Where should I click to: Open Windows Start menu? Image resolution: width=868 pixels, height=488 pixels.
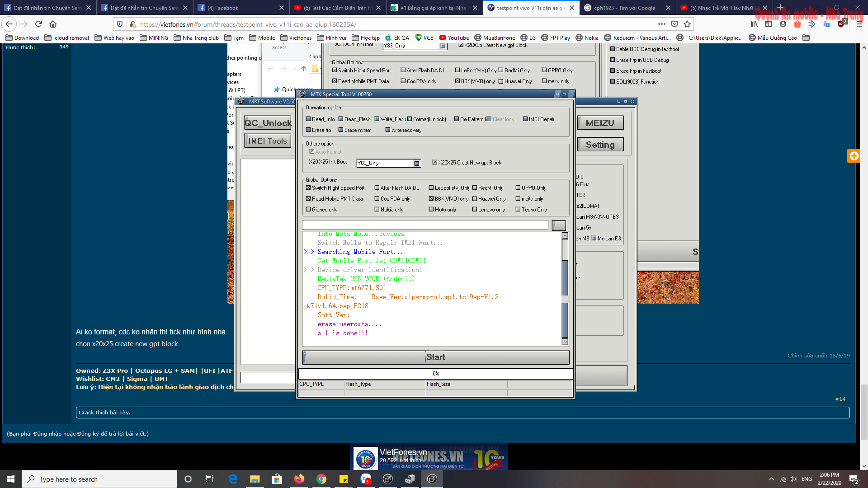[11, 479]
